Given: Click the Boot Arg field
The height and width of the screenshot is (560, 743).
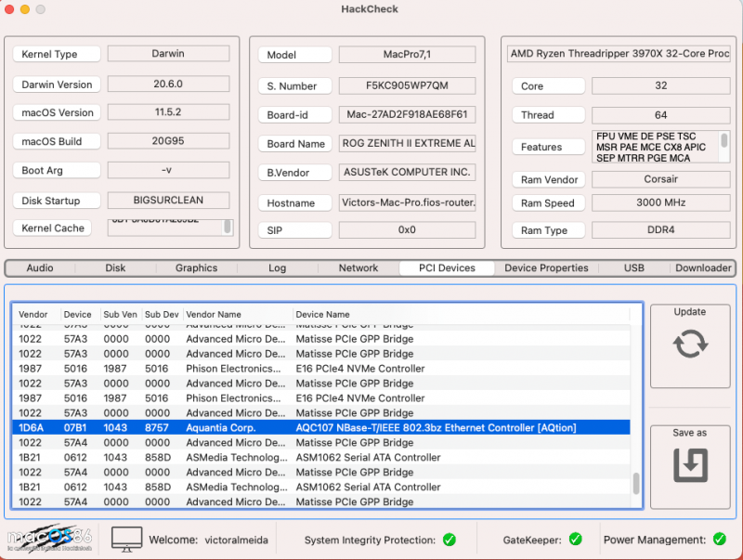Looking at the screenshot, I should pos(169,169).
